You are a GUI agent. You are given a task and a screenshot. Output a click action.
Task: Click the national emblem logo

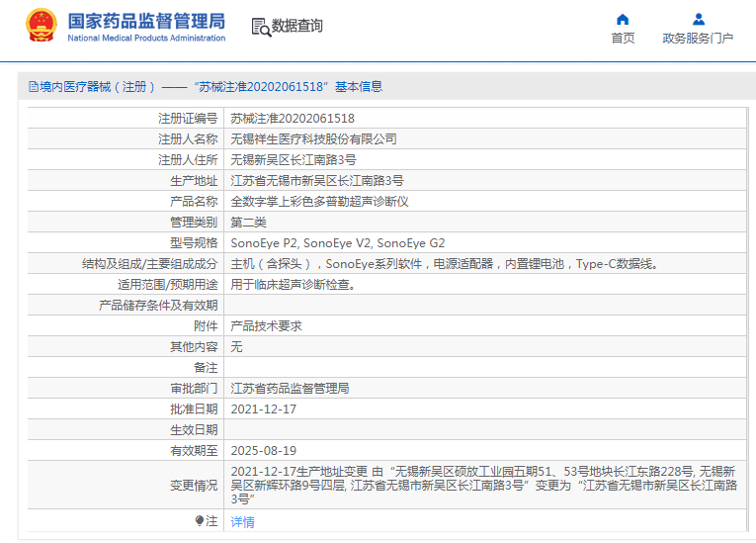tap(42, 25)
